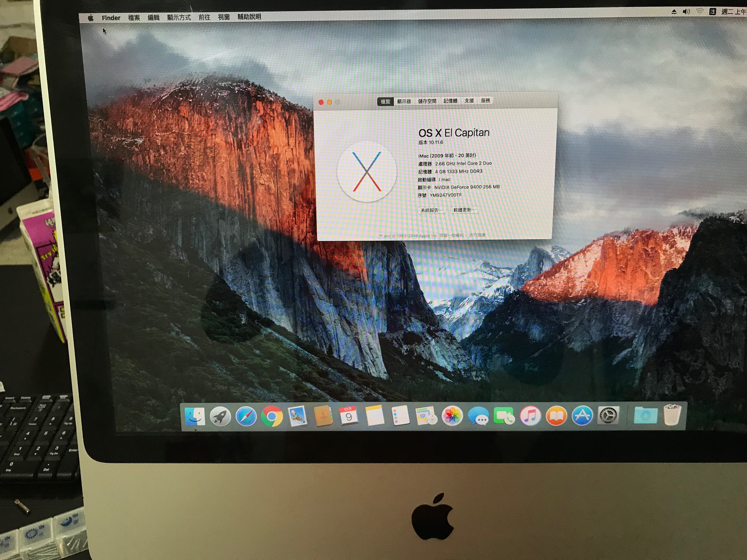Screen dimensions: 747x560
Task: Open the 顯示方式 menu
Action: [x=179, y=17]
